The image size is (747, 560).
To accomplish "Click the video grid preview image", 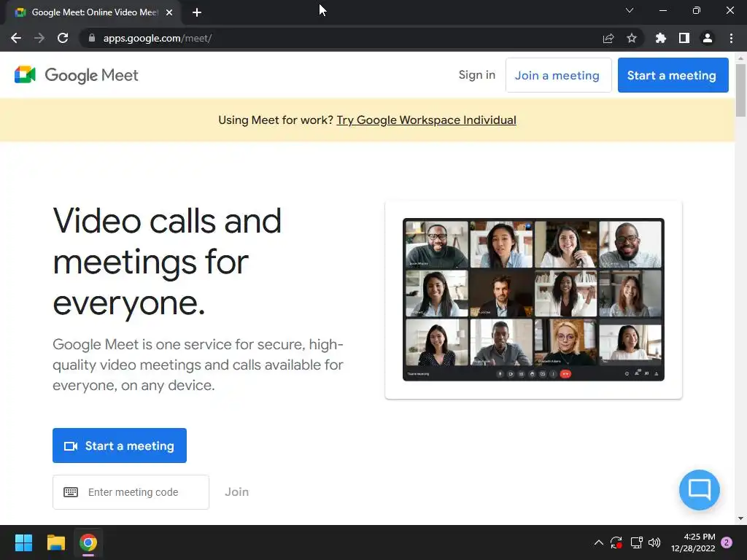I will click(533, 300).
